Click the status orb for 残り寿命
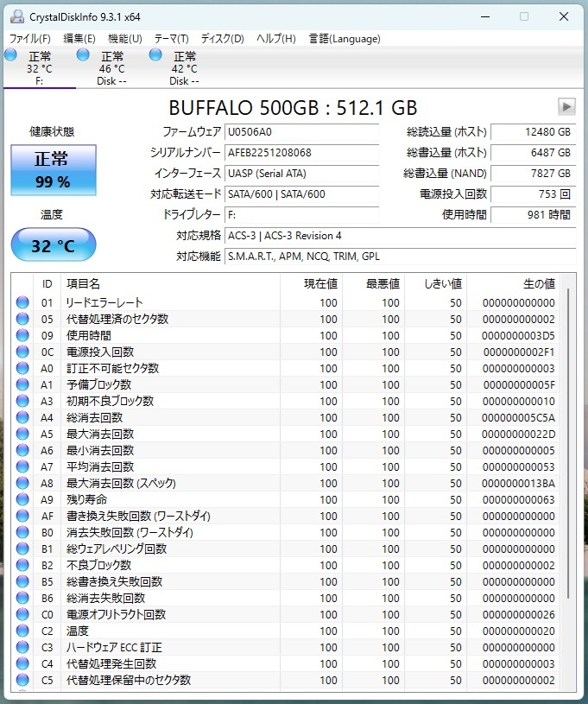The image size is (588, 704). 22,499
